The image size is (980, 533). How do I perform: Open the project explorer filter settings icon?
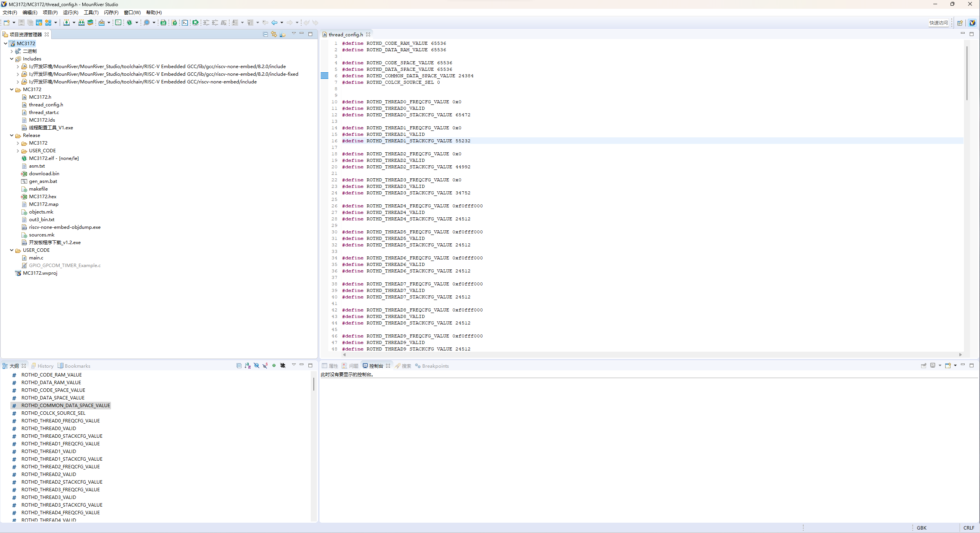click(x=282, y=34)
